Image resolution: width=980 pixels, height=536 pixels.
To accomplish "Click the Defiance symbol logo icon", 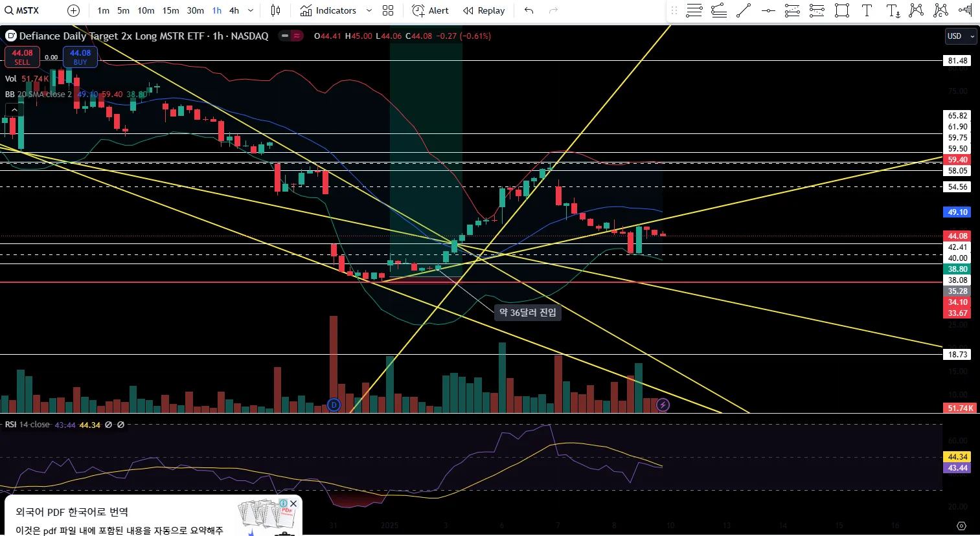I will (x=11, y=36).
